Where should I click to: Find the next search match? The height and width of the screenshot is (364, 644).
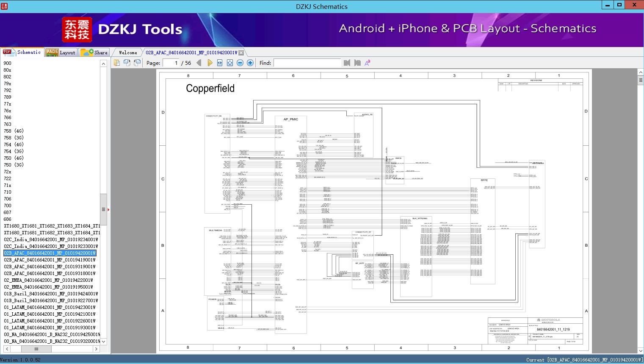click(357, 63)
